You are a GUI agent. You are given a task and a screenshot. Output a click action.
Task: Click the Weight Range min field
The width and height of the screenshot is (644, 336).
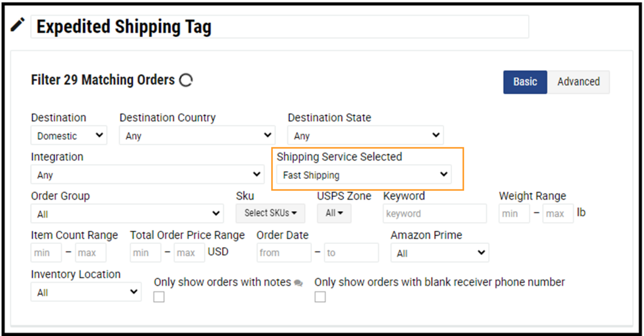[514, 213]
